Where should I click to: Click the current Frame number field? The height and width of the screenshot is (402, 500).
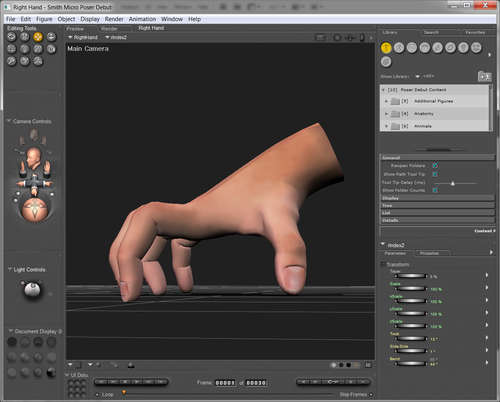[225, 383]
